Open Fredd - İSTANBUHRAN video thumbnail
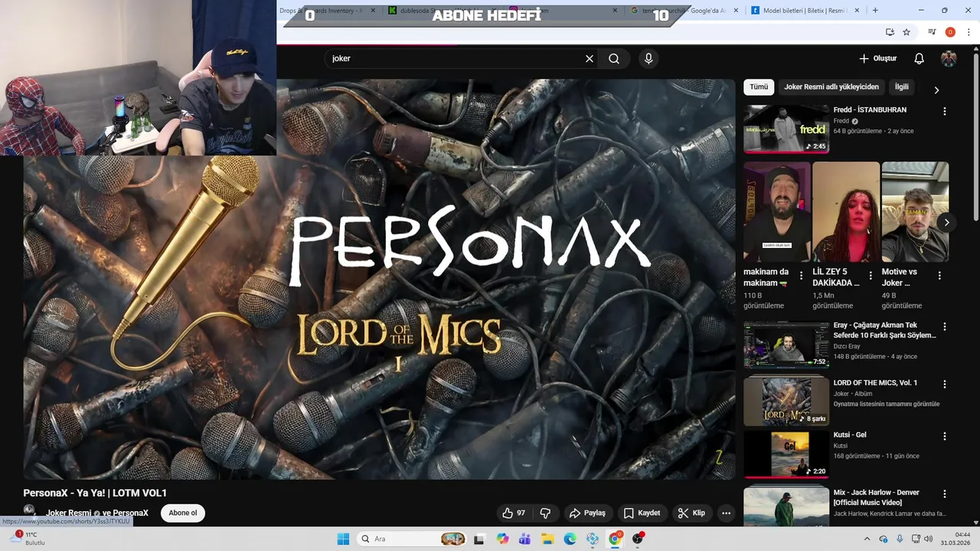 pos(786,129)
